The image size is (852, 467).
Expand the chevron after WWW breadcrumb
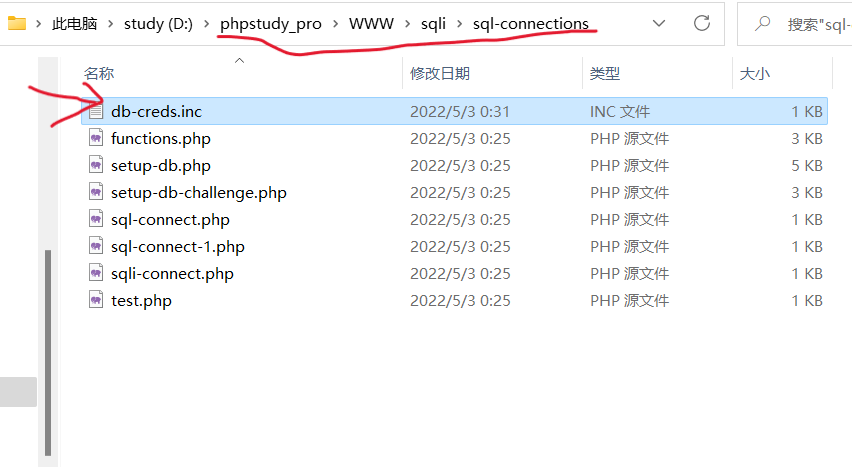point(407,24)
